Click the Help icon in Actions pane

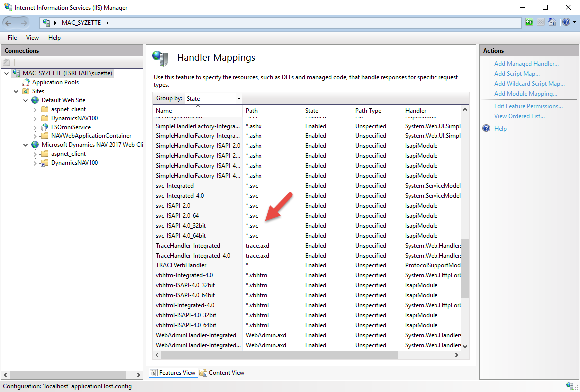click(487, 129)
